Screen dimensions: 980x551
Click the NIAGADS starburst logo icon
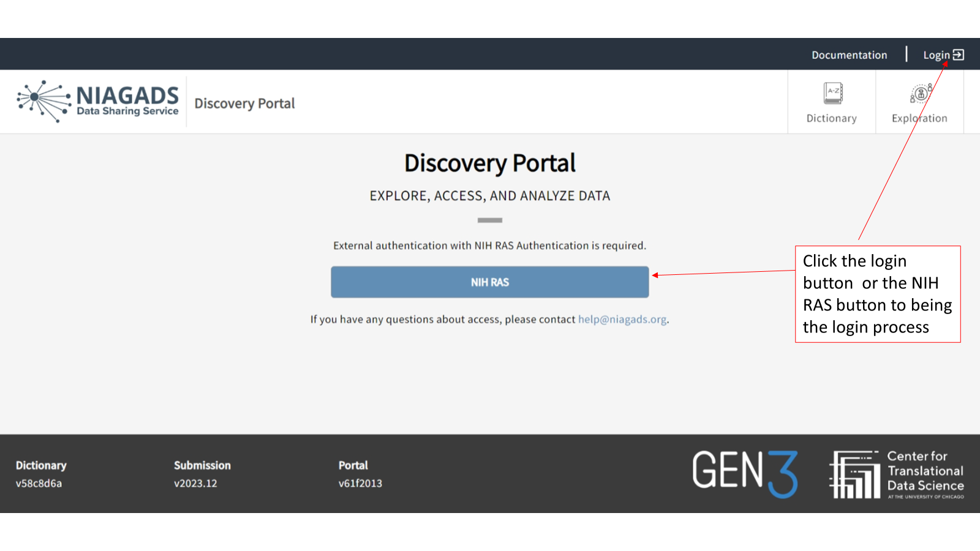[x=43, y=101]
